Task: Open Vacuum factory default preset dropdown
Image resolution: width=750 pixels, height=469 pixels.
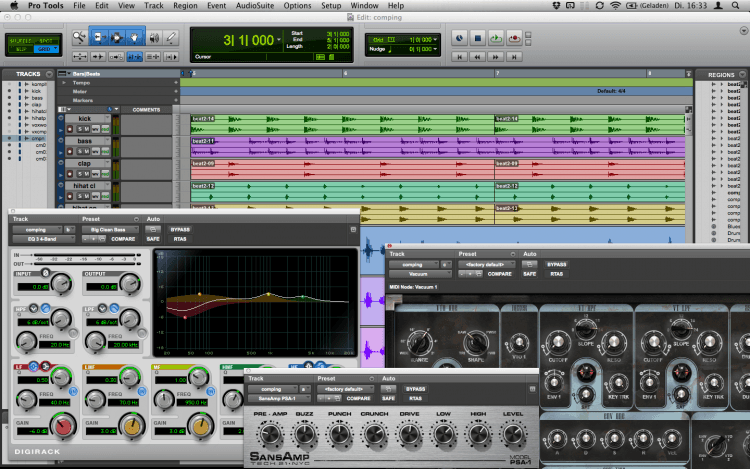Action: (486, 264)
